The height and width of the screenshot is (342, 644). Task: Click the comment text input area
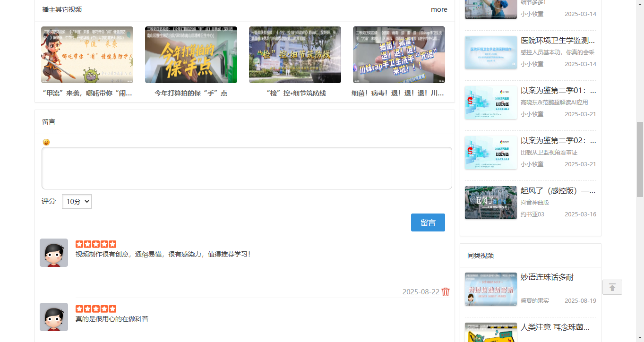click(247, 168)
